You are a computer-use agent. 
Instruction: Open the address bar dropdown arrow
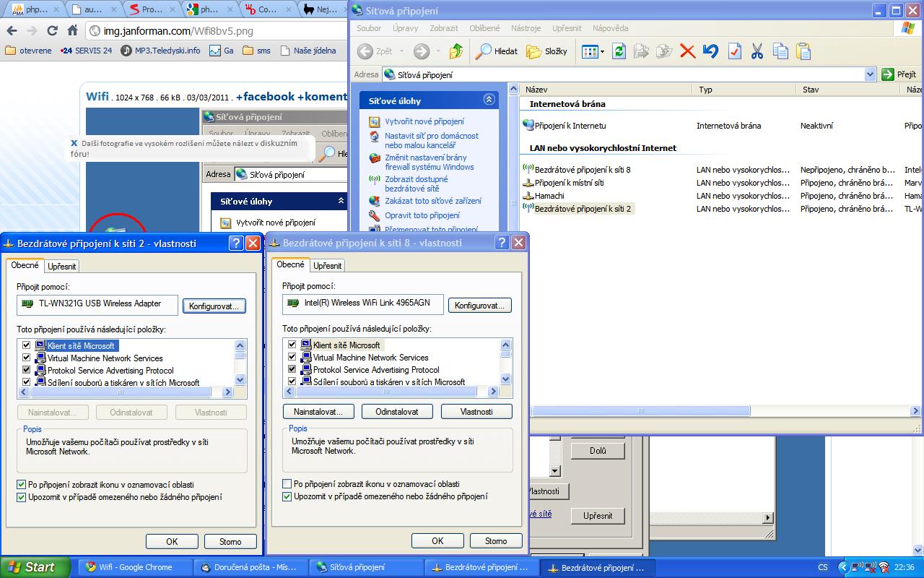tap(869, 74)
